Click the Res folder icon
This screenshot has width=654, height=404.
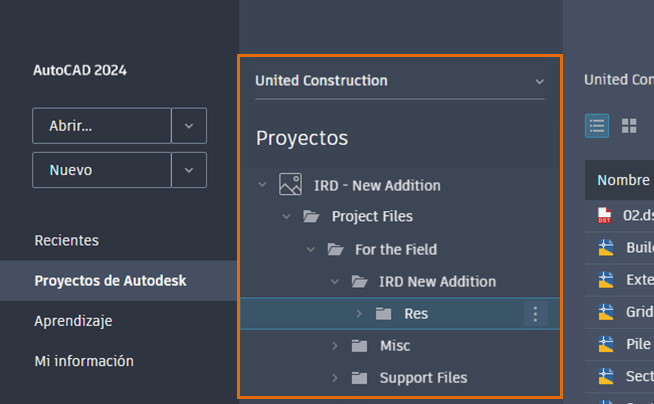pos(383,314)
